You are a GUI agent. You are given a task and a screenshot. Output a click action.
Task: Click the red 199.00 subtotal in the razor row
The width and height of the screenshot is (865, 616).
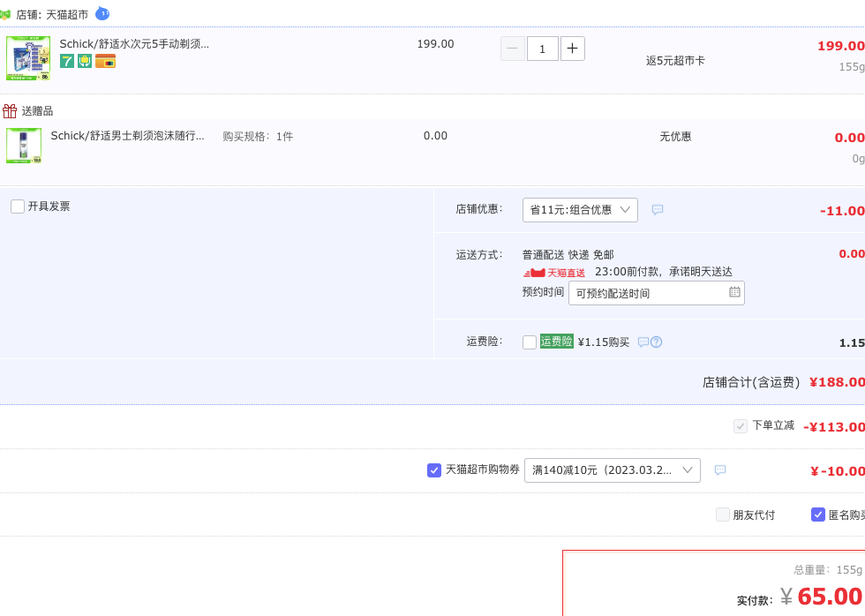click(x=840, y=46)
